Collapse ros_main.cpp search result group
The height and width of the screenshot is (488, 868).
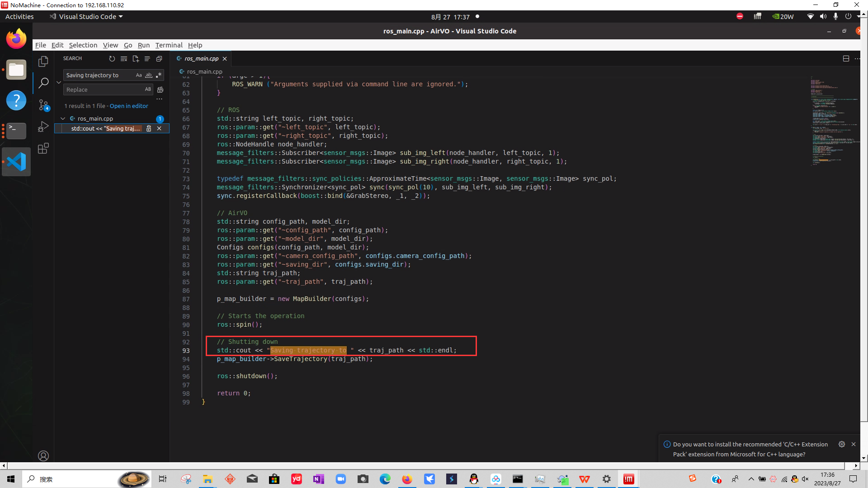[63, 119]
